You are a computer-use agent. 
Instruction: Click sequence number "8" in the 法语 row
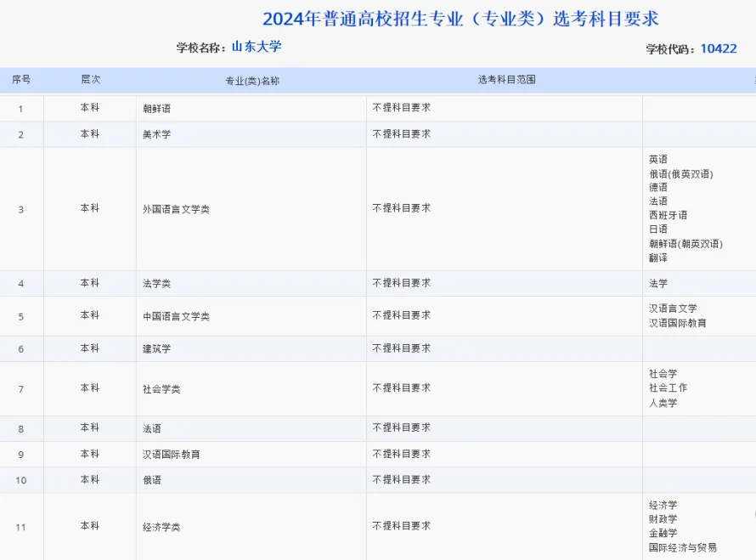pos(20,429)
